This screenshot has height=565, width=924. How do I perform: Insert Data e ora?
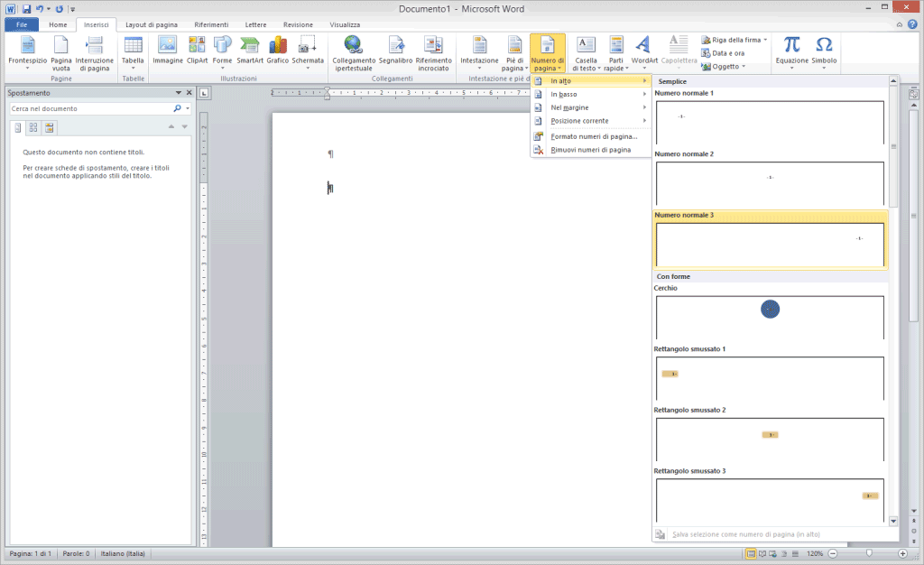723,53
